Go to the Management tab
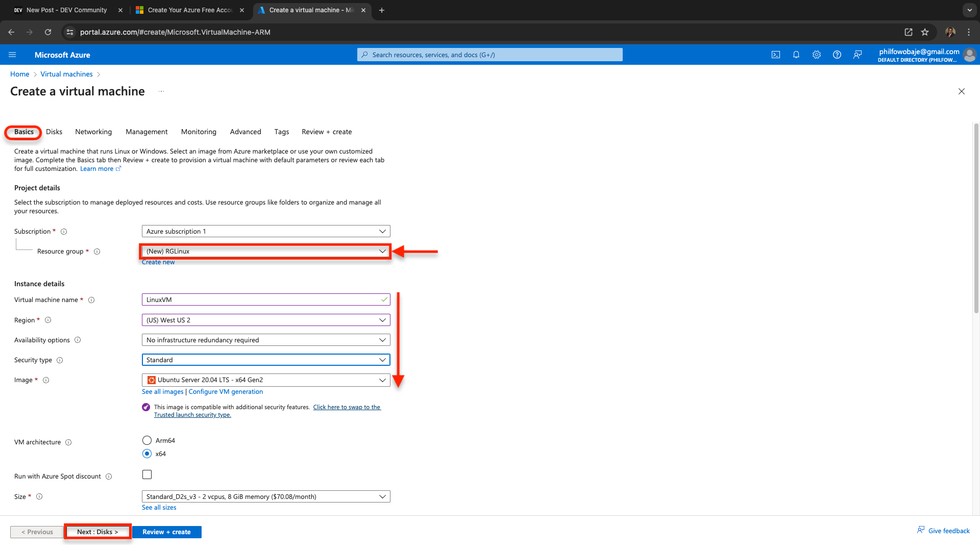This screenshot has height=551, width=980. tap(146, 132)
